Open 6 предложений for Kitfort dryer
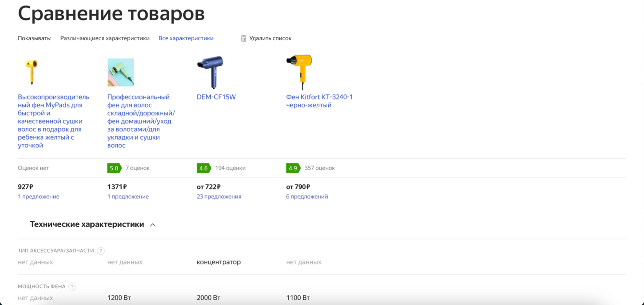Screen dimensions: 644x305 (x=307, y=196)
